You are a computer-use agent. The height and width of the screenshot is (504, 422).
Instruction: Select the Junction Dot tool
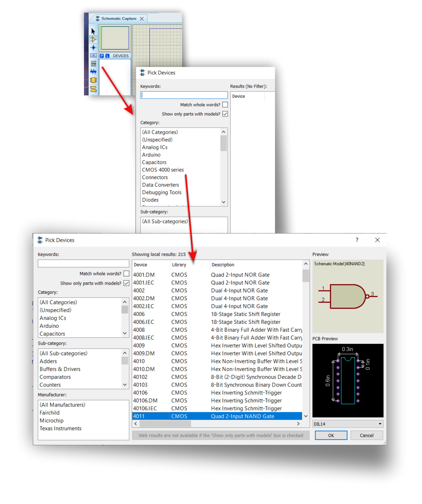[x=93, y=47]
